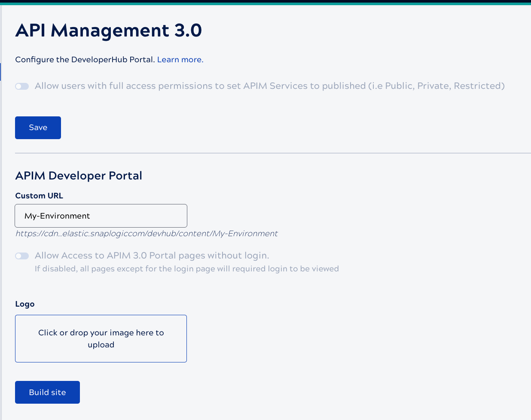531x420 pixels.
Task: Click the Logo label above the dropzone
Action: (x=24, y=304)
